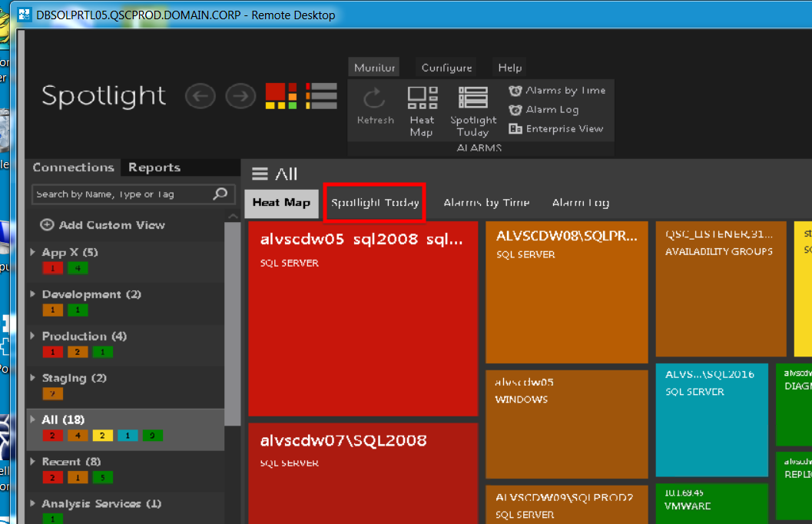The image size is (812, 524).
Task: Open Enterprise View from the ribbon
Action: click(556, 129)
